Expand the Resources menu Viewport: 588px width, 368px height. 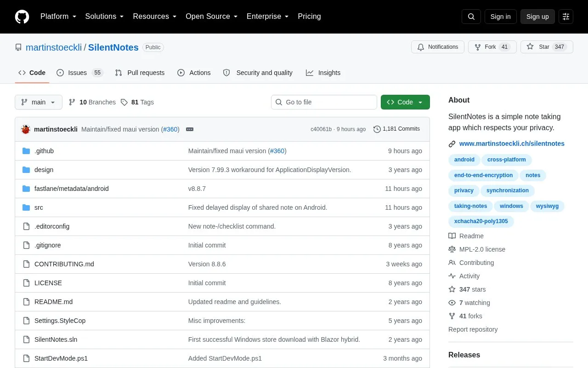pos(155,17)
